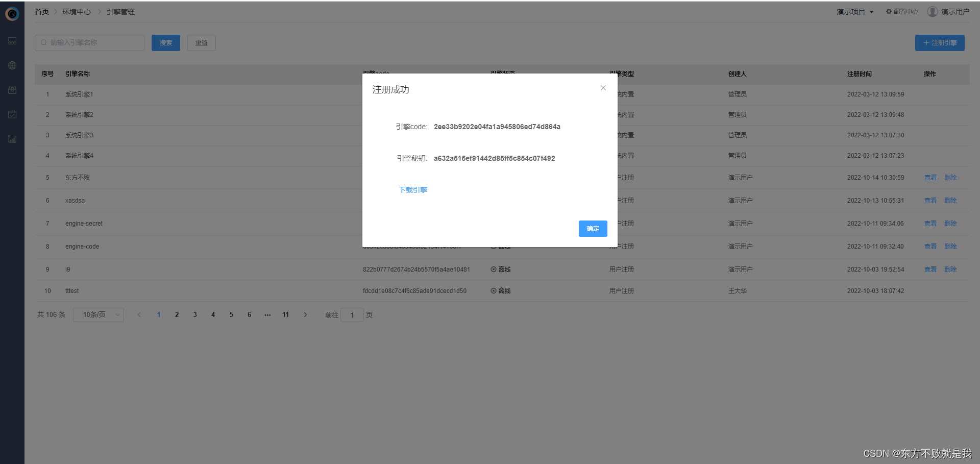This screenshot has width=980, height=464.
Task: Click the 下载引擎 download link
Action: (x=412, y=189)
